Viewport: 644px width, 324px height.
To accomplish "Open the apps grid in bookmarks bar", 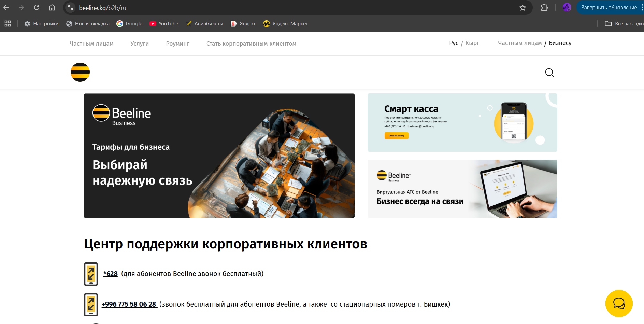I will [x=8, y=24].
